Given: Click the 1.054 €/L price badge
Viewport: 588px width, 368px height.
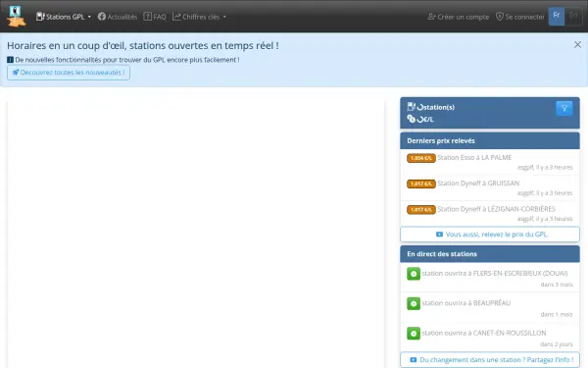Looking at the screenshot, I should [421, 158].
